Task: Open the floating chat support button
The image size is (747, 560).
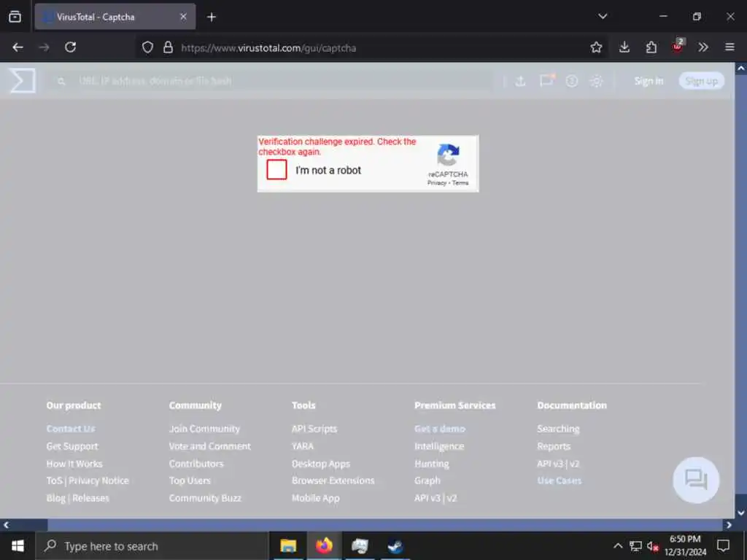Action: tap(695, 480)
